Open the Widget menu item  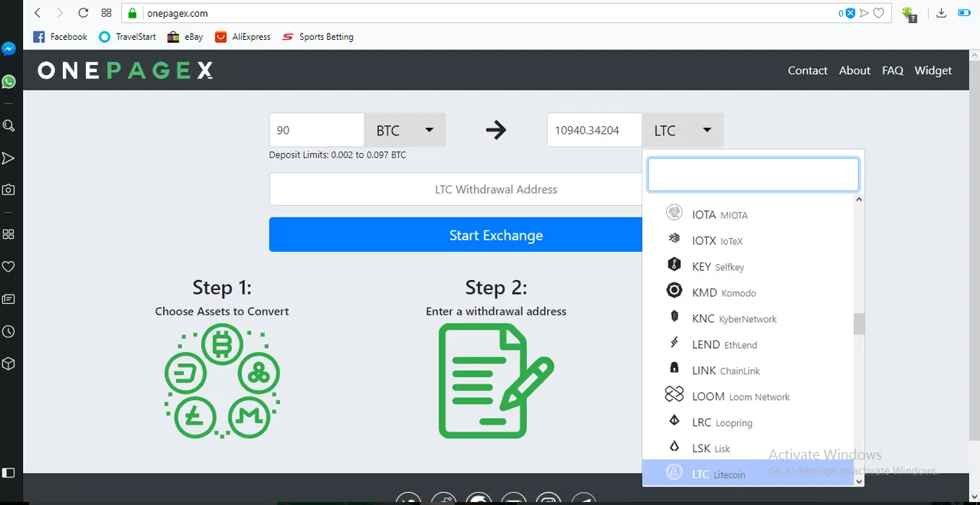[x=933, y=70]
